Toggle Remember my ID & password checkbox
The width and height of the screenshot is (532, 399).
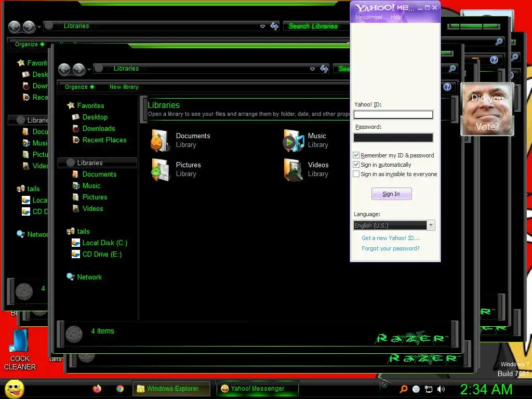[x=356, y=155]
